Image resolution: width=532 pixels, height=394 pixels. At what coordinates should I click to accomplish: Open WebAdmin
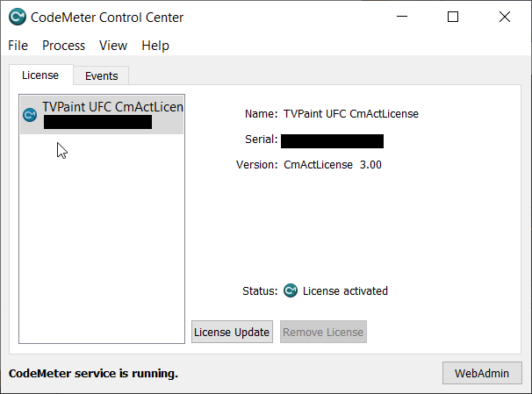pos(482,373)
